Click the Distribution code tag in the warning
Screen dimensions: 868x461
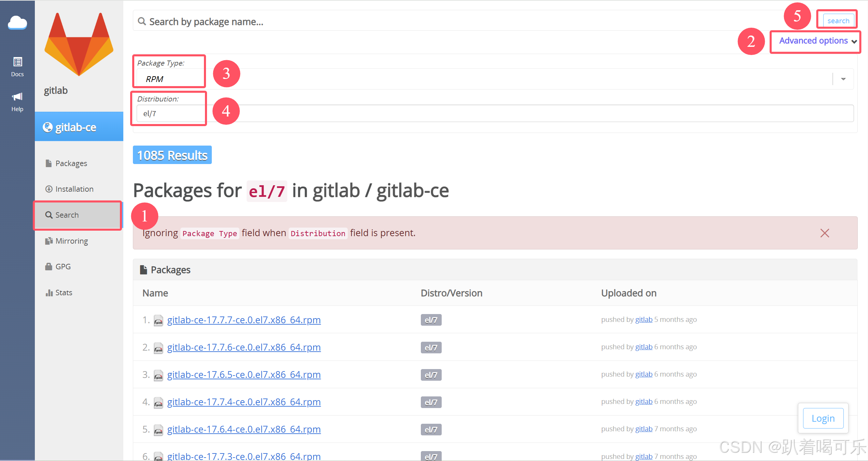tap(318, 233)
